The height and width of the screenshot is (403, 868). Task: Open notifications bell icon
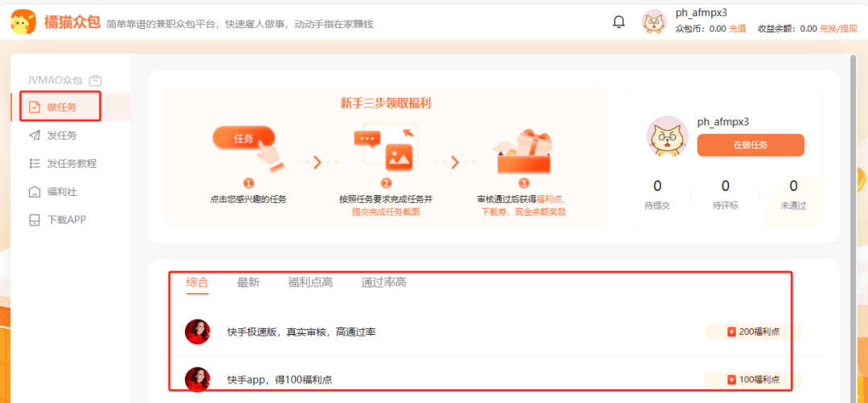point(618,22)
